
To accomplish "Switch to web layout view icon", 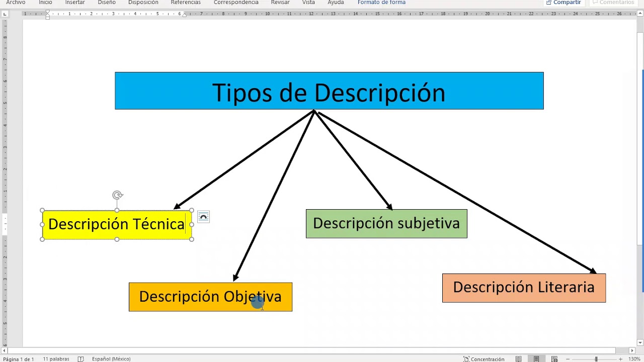I will tap(554, 359).
